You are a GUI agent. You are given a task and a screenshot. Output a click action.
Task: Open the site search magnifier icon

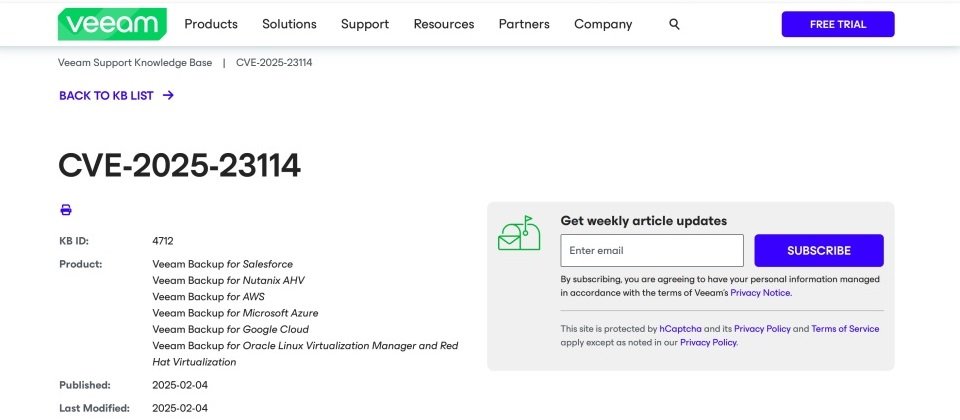pyautogui.click(x=674, y=24)
